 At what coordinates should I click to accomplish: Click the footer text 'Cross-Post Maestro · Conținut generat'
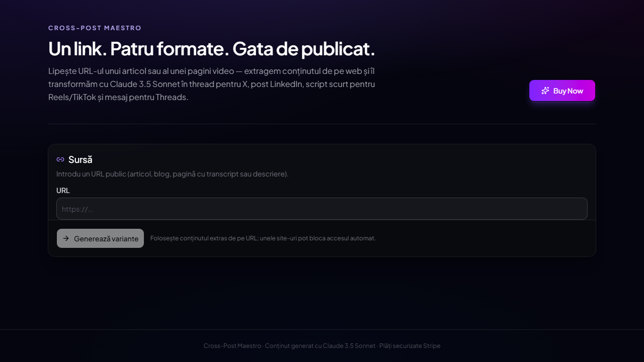(x=322, y=346)
